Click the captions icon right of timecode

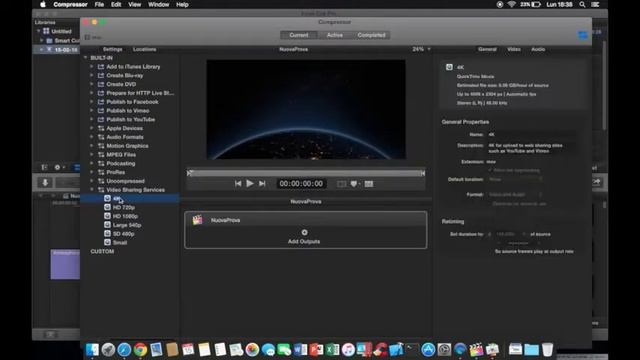[x=369, y=184]
